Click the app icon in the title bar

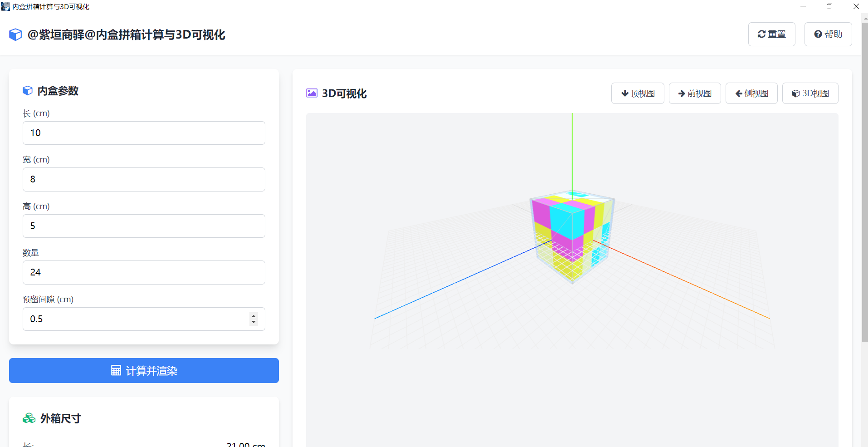pos(5,6)
